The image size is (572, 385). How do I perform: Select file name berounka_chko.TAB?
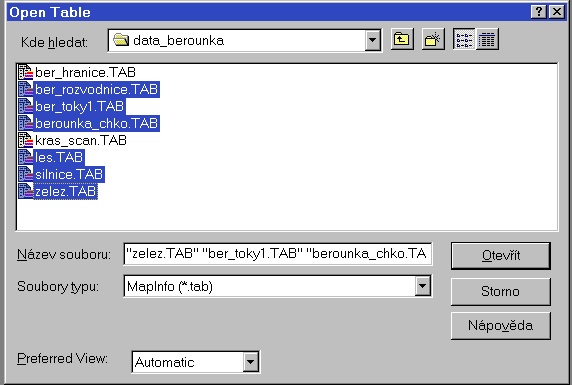(x=97, y=123)
